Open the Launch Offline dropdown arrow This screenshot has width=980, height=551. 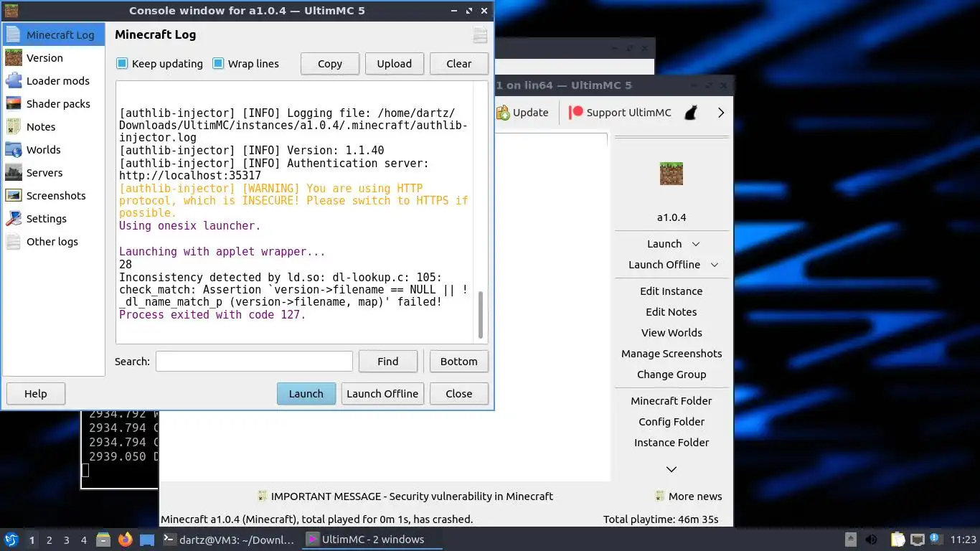715,265
